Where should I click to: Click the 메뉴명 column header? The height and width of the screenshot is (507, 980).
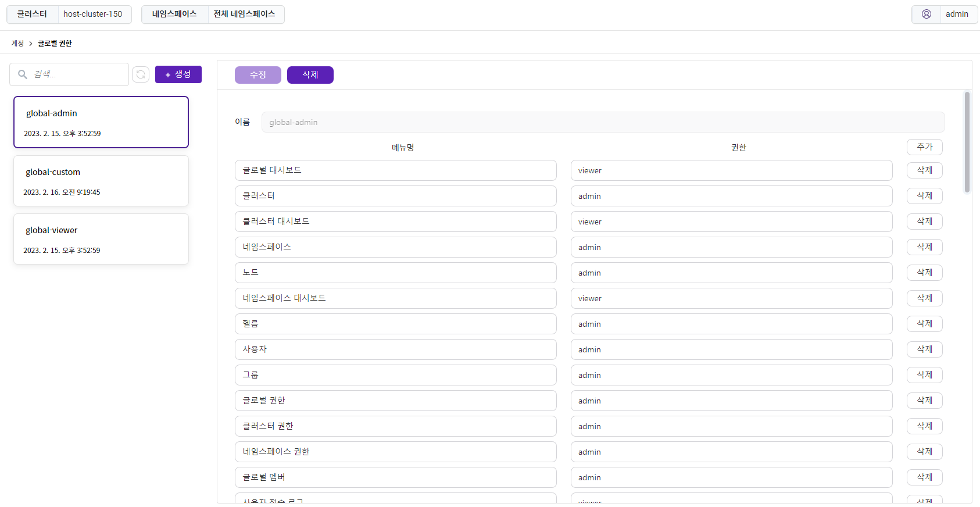click(403, 148)
